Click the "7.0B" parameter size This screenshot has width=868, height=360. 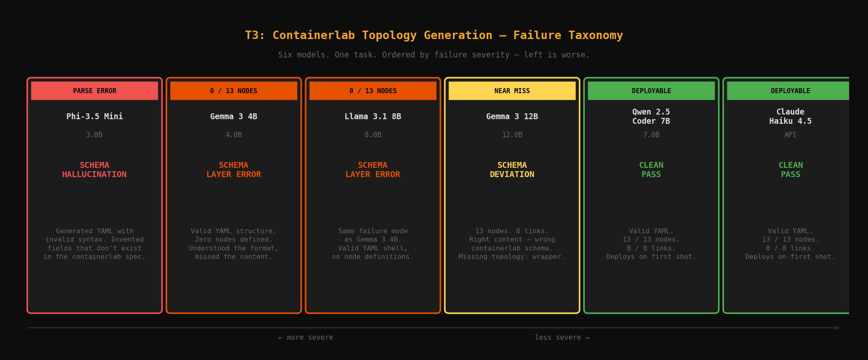point(651,135)
